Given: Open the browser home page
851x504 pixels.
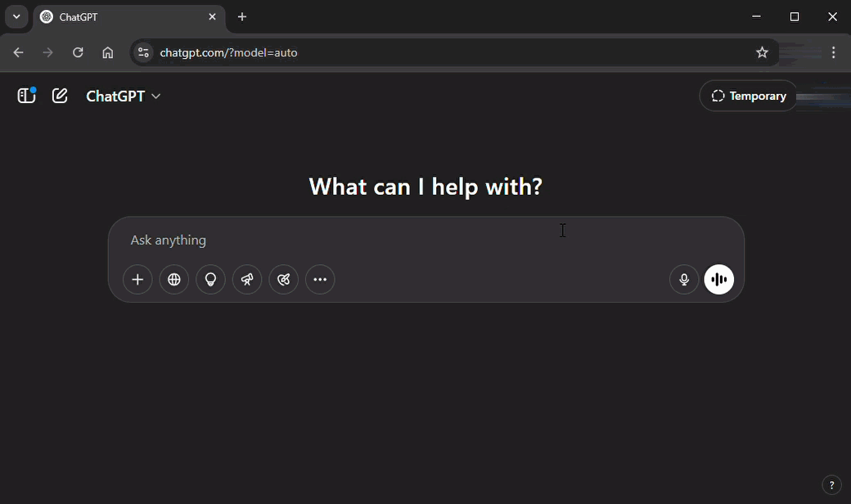Looking at the screenshot, I should pyautogui.click(x=108, y=52).
